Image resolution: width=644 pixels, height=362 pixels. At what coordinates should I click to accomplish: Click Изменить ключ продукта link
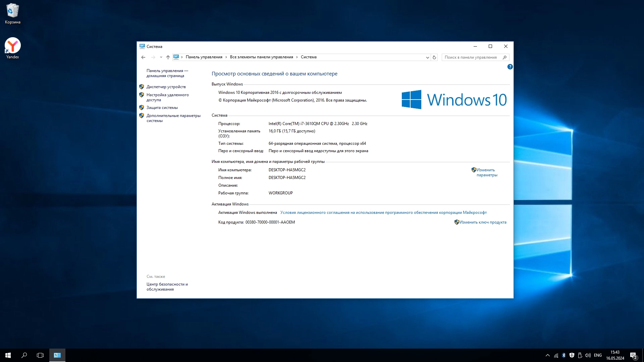tap(483, 222)
